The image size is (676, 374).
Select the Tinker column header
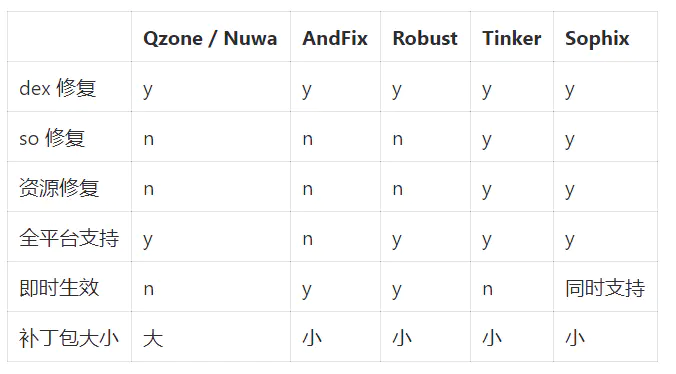click(511, 38)
